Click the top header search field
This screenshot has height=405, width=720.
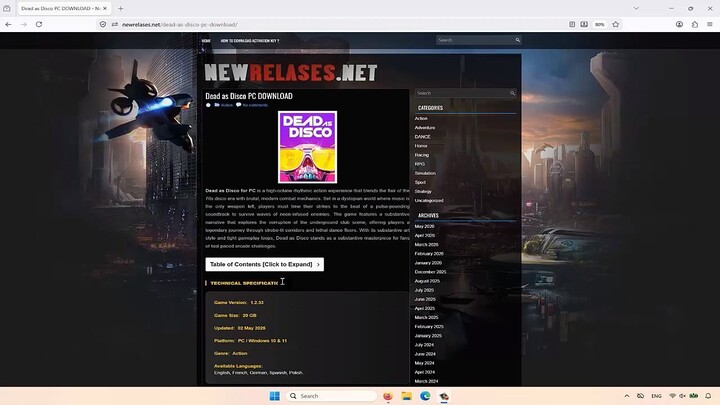475,40
